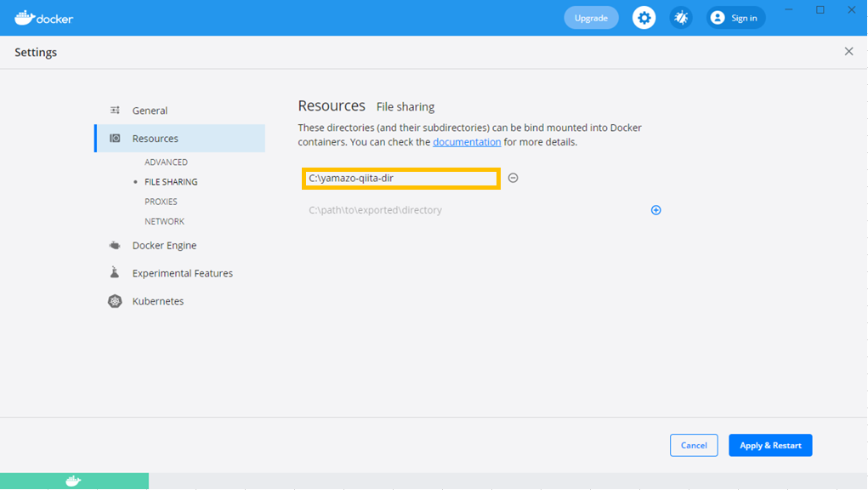Click the new exported directory path field
Screen dimensions: 868x490
(x=474, y=210)
